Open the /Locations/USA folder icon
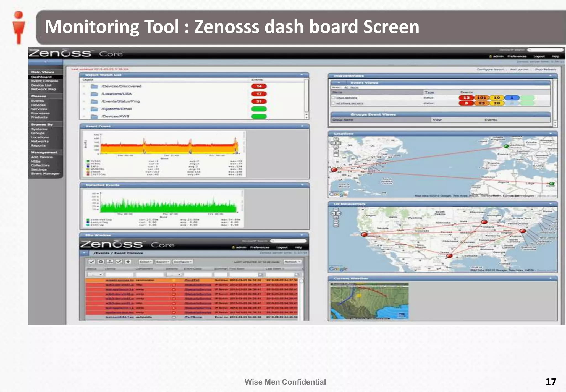Viewport: 566px width, 392px height. pyautogui.click(x=95, y=94)
